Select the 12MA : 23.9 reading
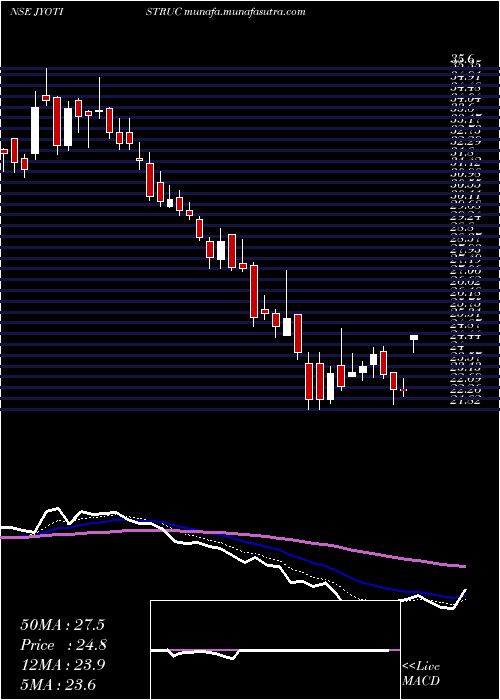 (x=62, y=665)
